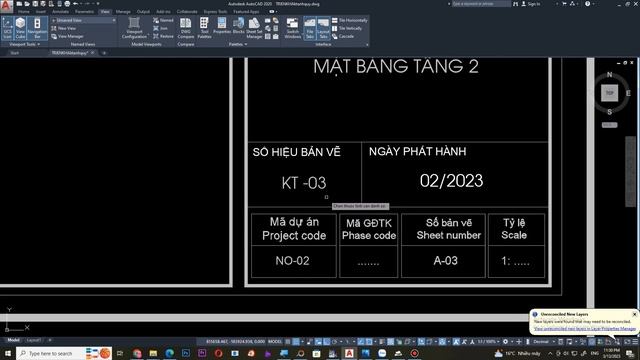
Task: Open File Explorer from the taskbar
Action: pos(153,353)
